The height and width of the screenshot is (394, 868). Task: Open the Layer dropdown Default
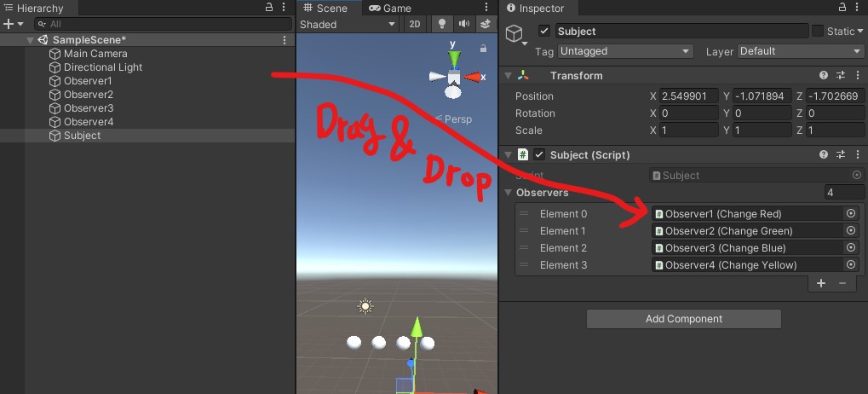point(801,51)
